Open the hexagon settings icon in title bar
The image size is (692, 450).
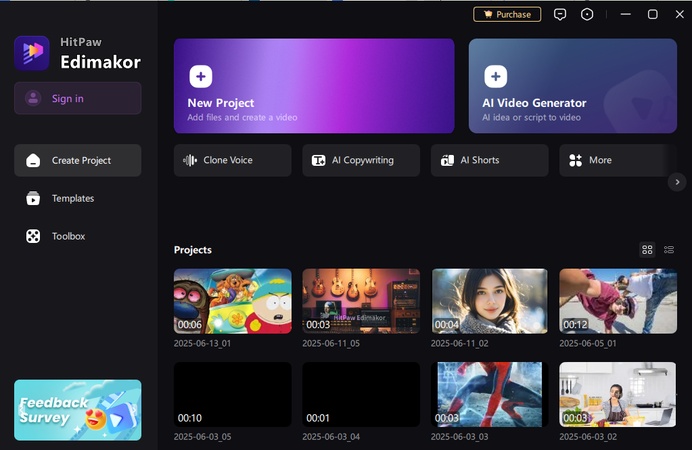tap(587, 15)
